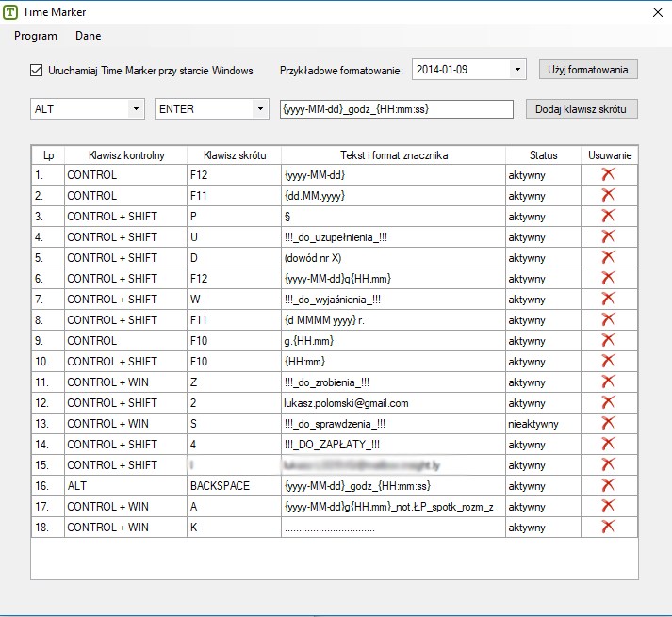Toggle Uruchamiaj Time Marker przy starcie Windows
Viewport: 672px width, 617px height.
pos(37,71)
